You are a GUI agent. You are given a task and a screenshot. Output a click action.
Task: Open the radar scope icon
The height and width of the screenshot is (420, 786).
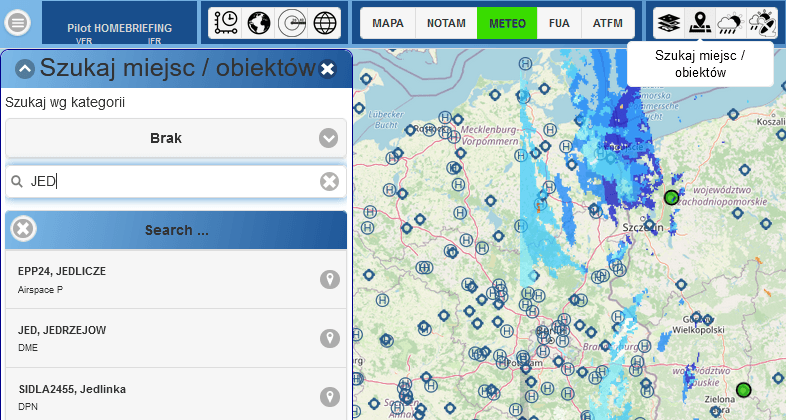(x=292, y=23)
